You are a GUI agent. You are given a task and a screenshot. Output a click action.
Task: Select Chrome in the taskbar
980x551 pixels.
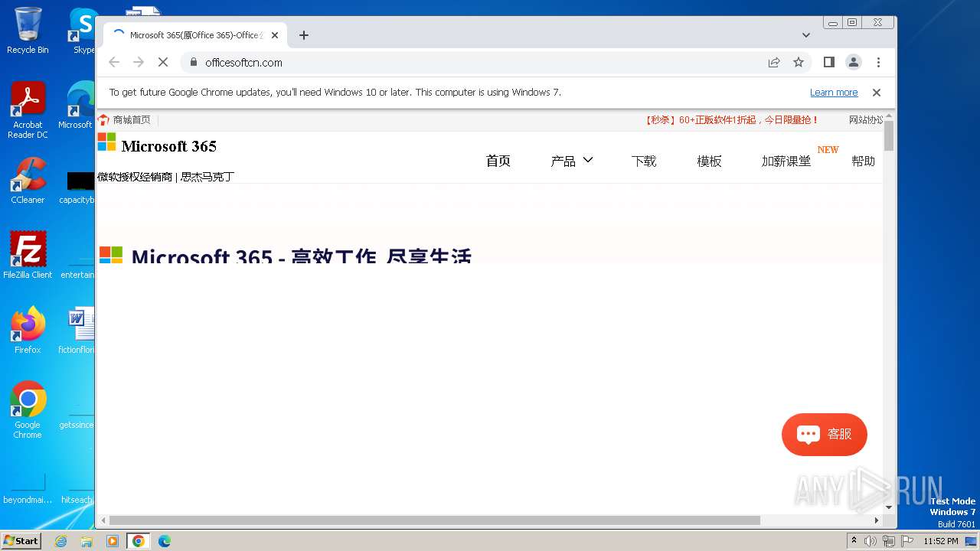point(139,541)
